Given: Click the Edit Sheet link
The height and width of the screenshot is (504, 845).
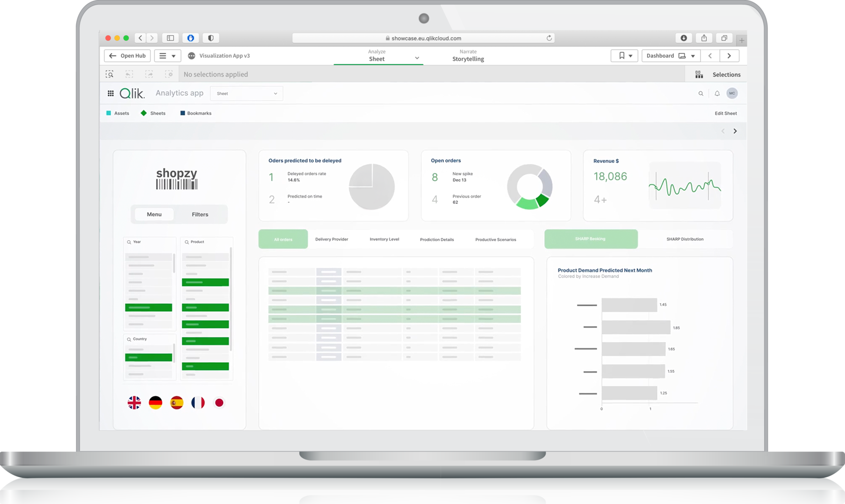Looking at the screenshot, I should coord(725,113).
